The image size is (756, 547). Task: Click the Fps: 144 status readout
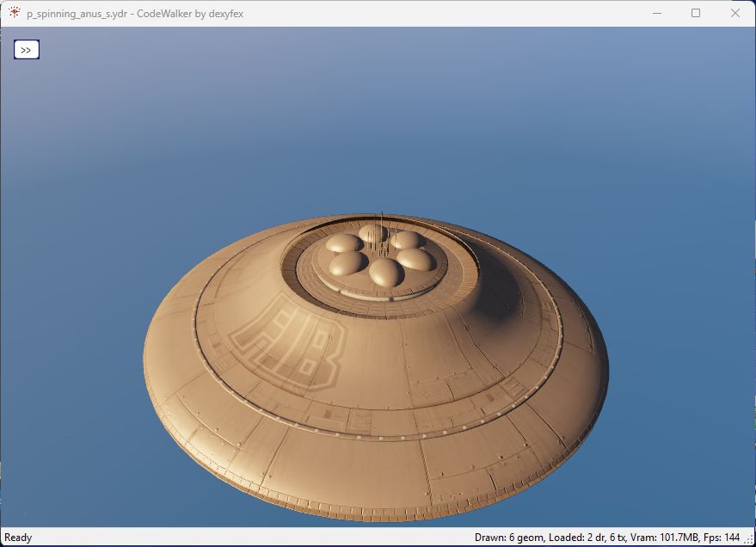[722, 538]
